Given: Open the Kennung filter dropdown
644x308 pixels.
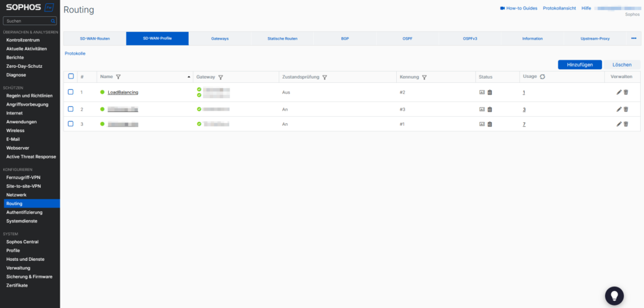Looking at the screenshot, I should pos(425,77).
